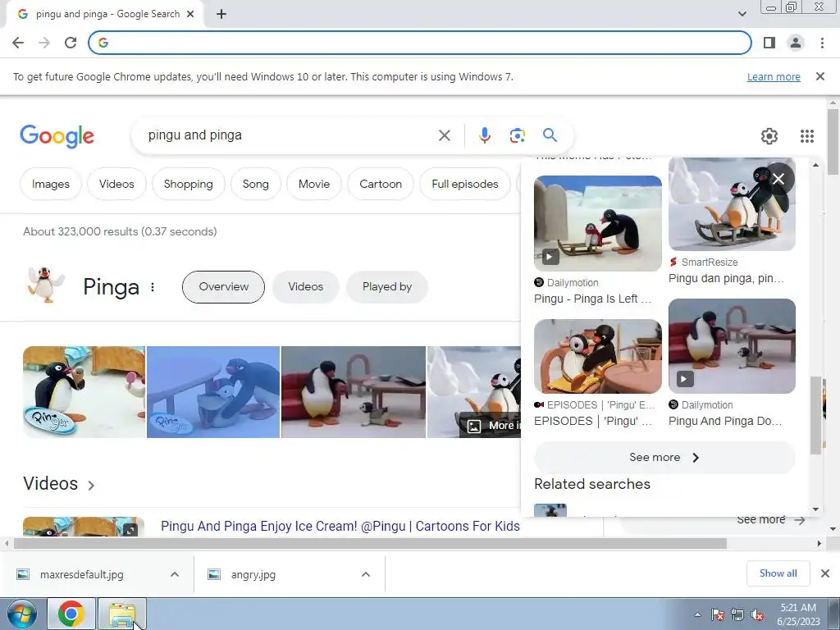This screenshot has height=630, width=840.
Task: Click the Pinga character thumbnail
Action: tap(46, 285)
